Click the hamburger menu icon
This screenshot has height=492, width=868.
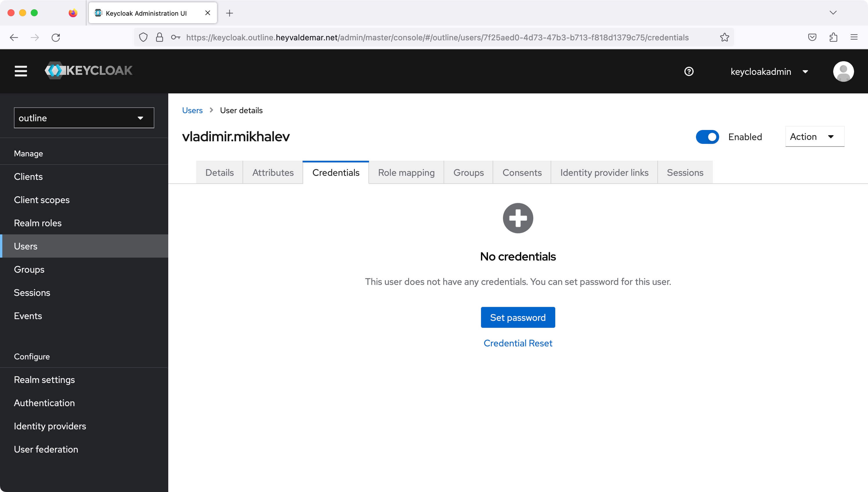[20, 71]
